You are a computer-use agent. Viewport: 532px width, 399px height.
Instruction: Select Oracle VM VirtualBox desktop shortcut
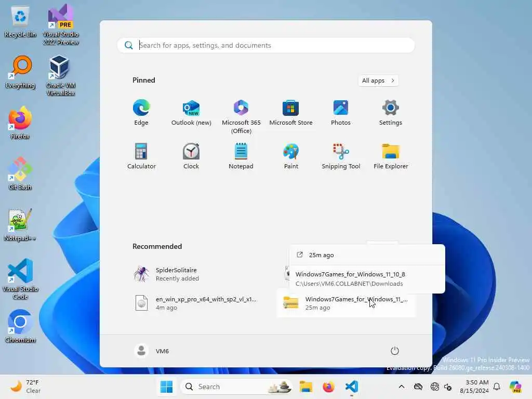(x=61, y=75)
